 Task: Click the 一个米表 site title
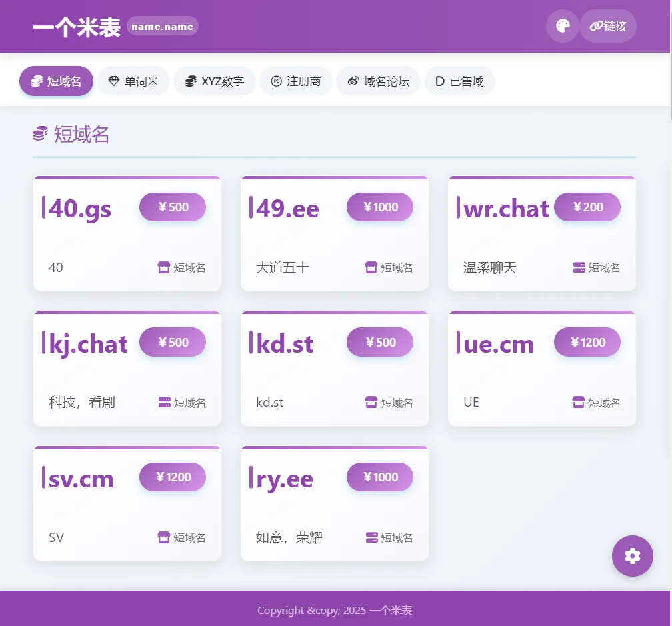[x=77, y=27]
